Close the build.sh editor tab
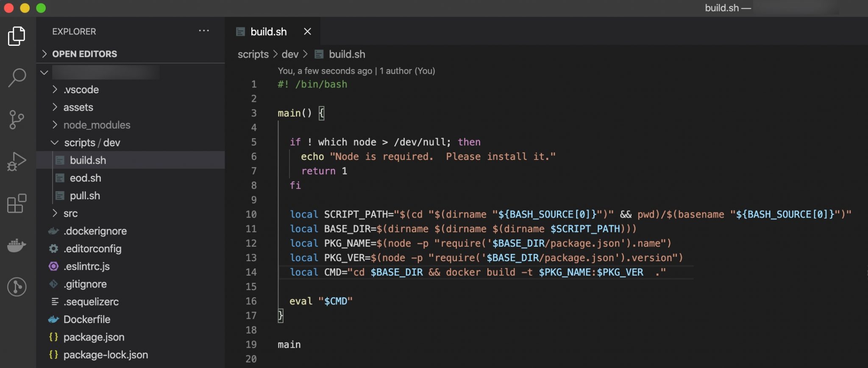This screenshot has width=868, height=368. point(308,31)
